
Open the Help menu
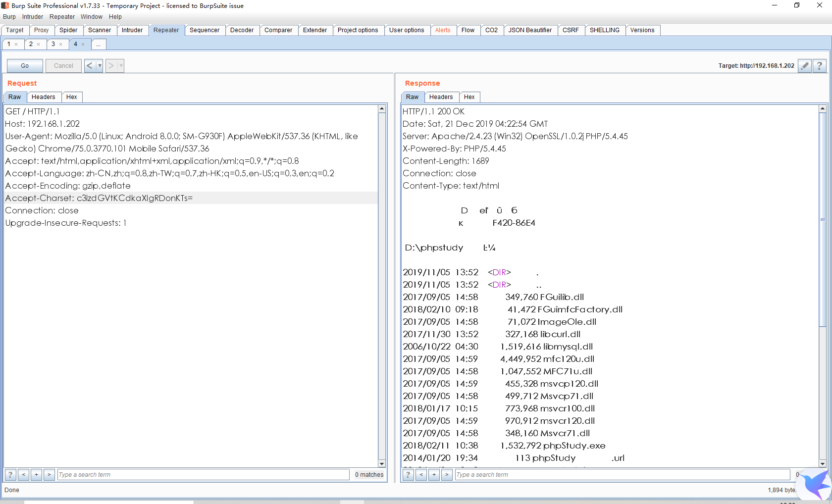tap(115, 17)
